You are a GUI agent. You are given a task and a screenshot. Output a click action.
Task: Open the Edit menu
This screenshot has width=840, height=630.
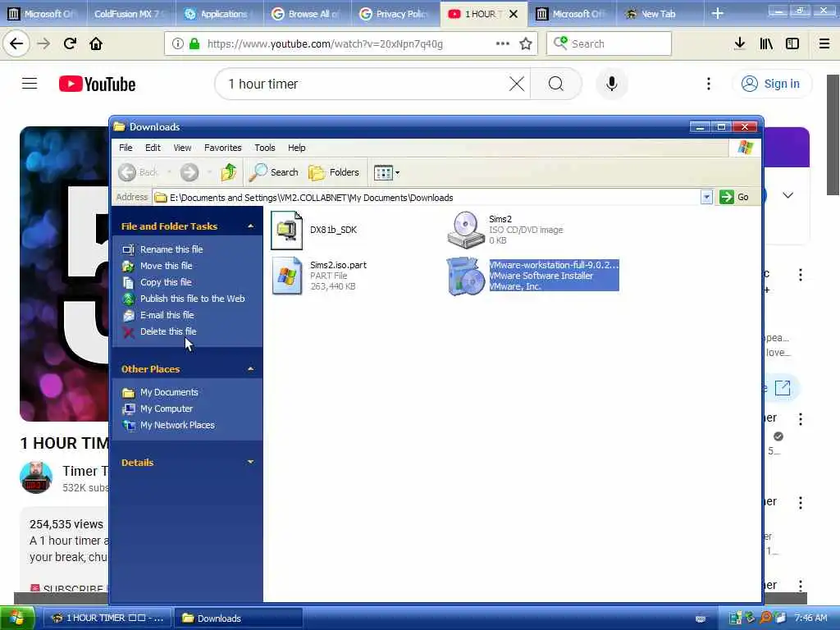[x=153, y=148]
